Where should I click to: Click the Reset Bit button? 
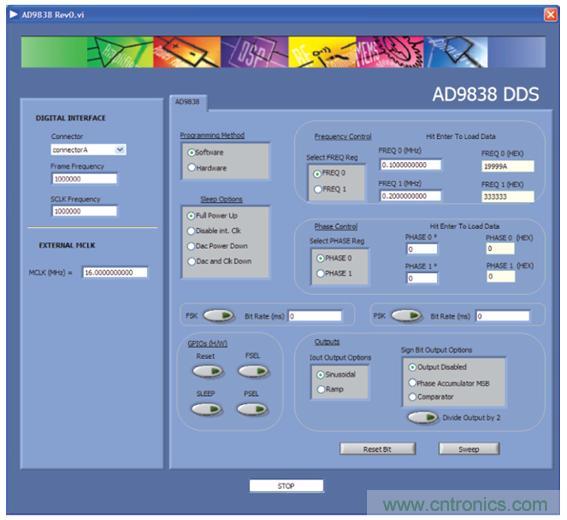coord(378,449)
